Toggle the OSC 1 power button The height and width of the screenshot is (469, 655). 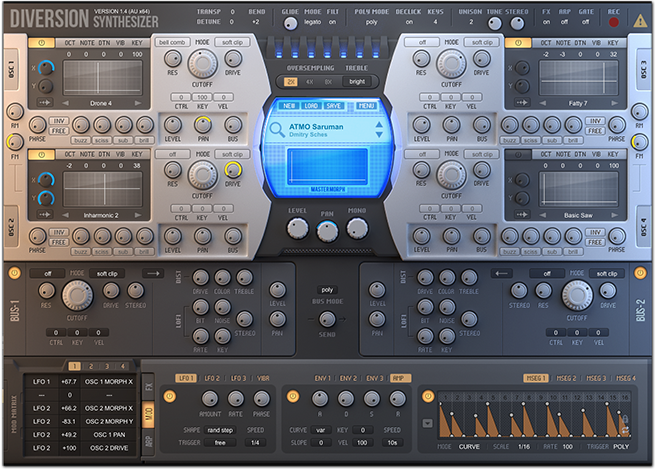[41, 43]
